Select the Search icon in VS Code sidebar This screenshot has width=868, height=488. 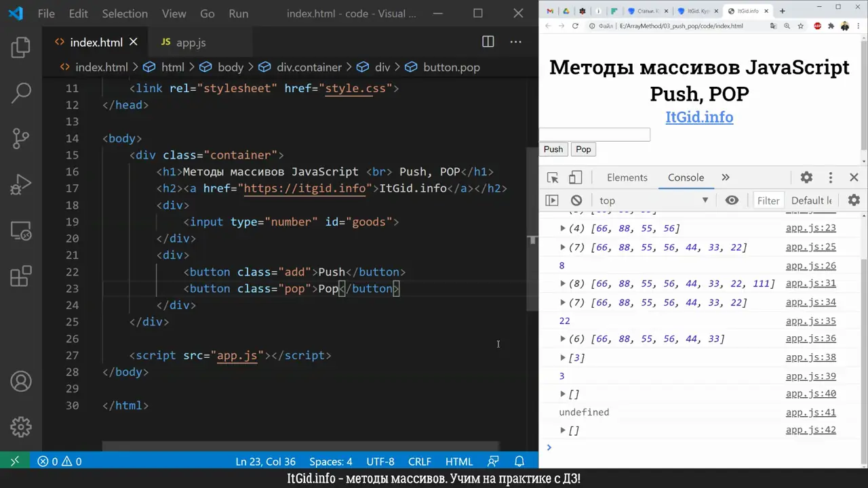tap(20, 92)
